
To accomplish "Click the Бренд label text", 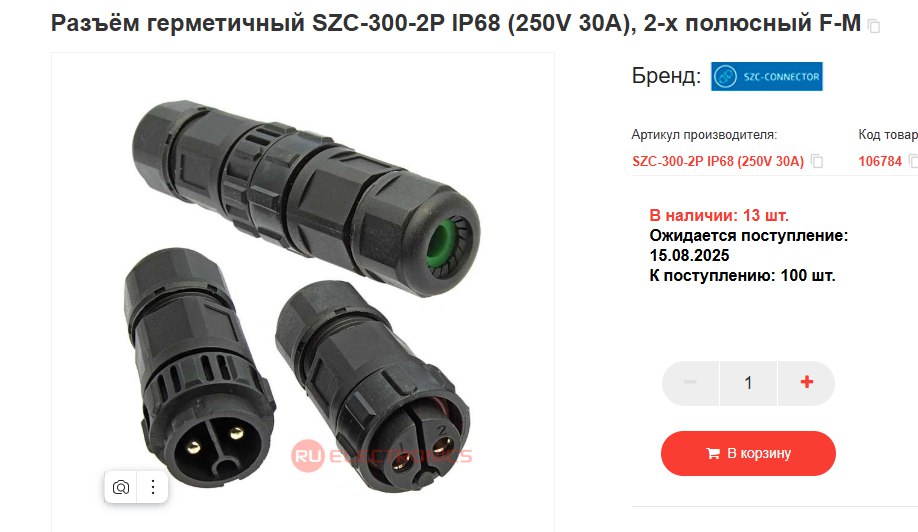I will click(x=666, y=76).
